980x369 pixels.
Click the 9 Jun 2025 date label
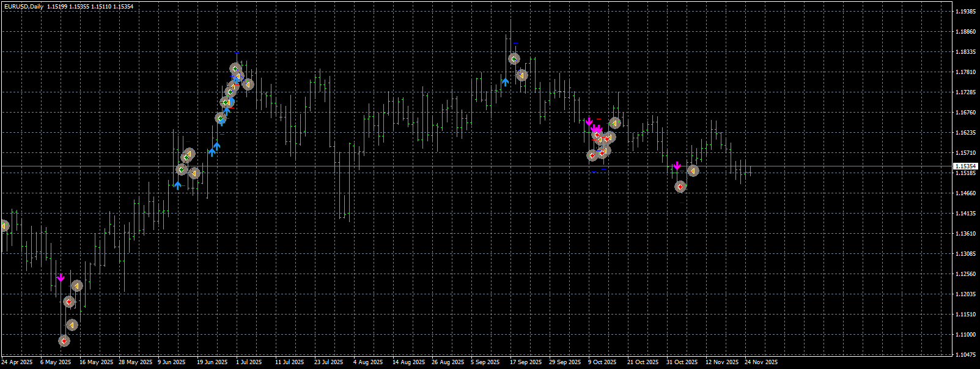tap(172, 362)
